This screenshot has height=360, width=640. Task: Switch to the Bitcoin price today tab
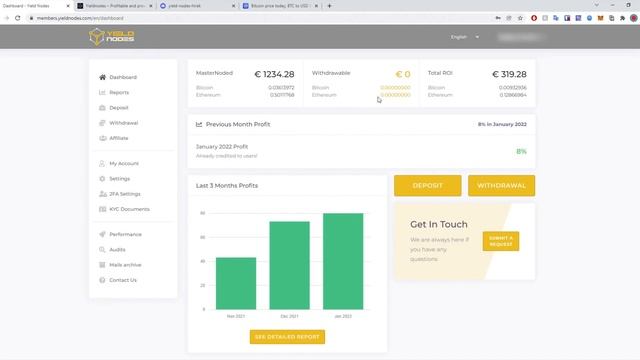[x=280, y=6]
